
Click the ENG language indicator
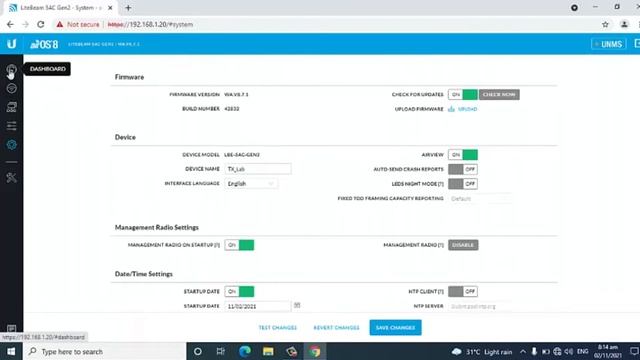[582, 351]
